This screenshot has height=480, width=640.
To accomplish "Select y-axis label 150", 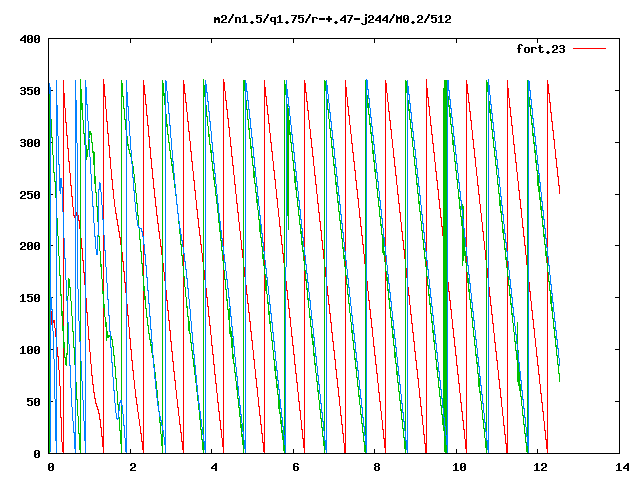I will pos(30,298).
